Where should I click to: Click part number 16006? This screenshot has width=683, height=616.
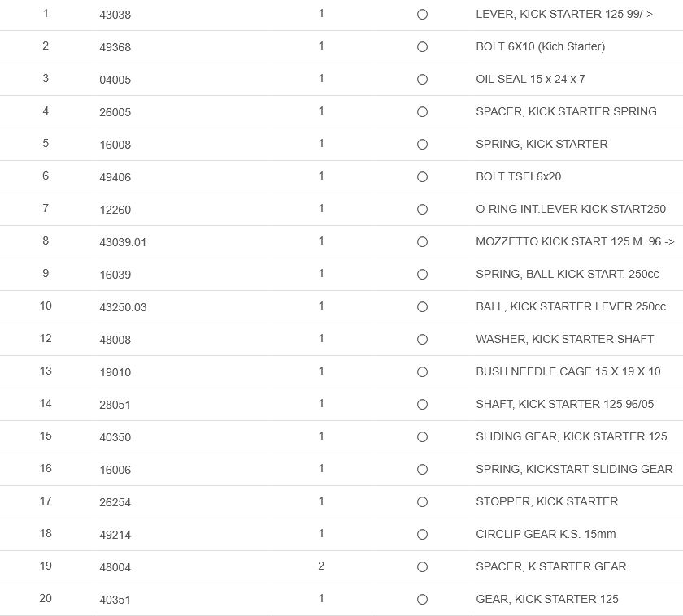tap(115, 470)
